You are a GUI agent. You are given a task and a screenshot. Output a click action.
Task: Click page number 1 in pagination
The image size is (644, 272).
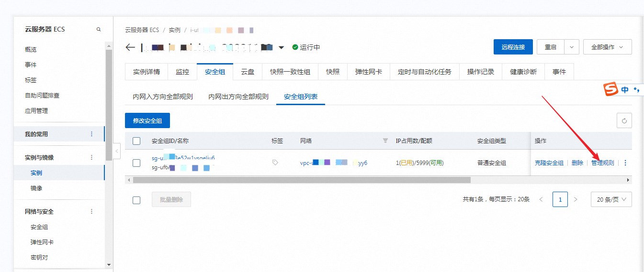coord(560,199)
